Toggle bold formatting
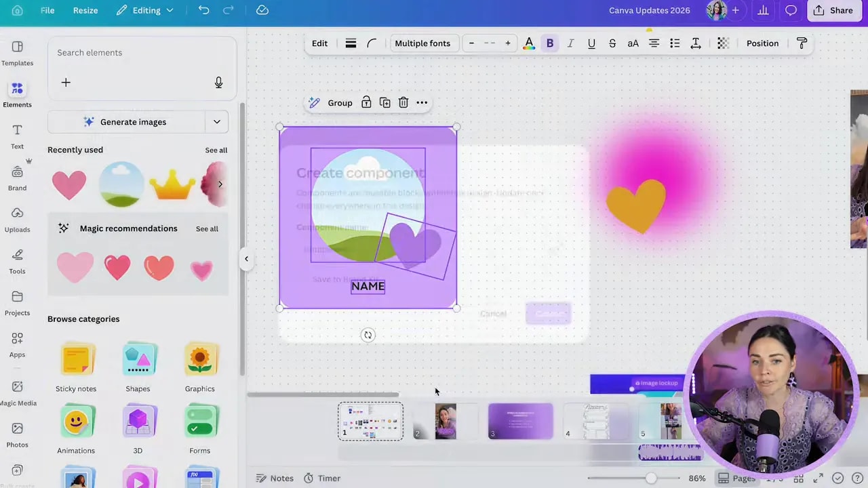Image resolution: width=868 pixels, height=488 pixels. (x=550, y=43)
